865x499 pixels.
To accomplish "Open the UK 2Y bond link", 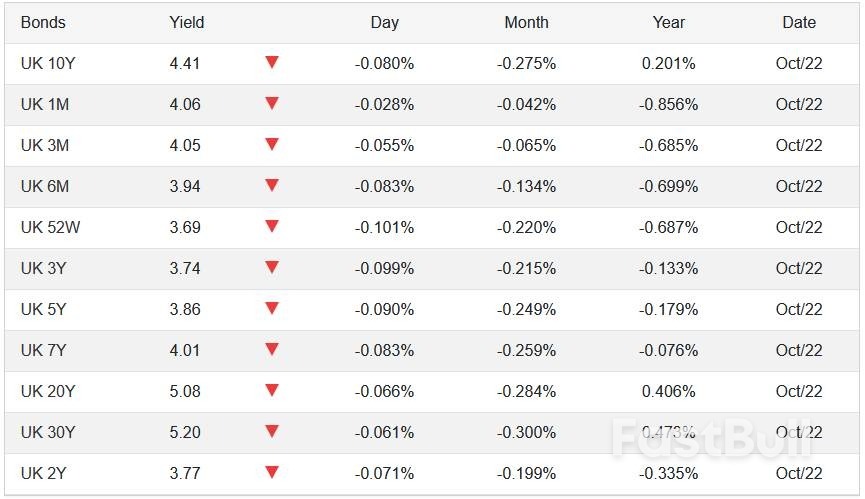I will tap(44, 473).
